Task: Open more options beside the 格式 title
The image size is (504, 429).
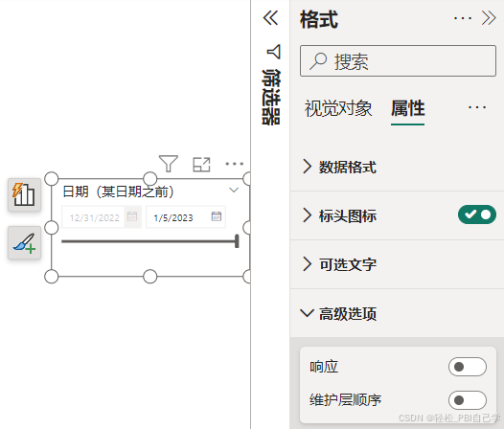Action: pyautogui.click(x=463, y=18)
